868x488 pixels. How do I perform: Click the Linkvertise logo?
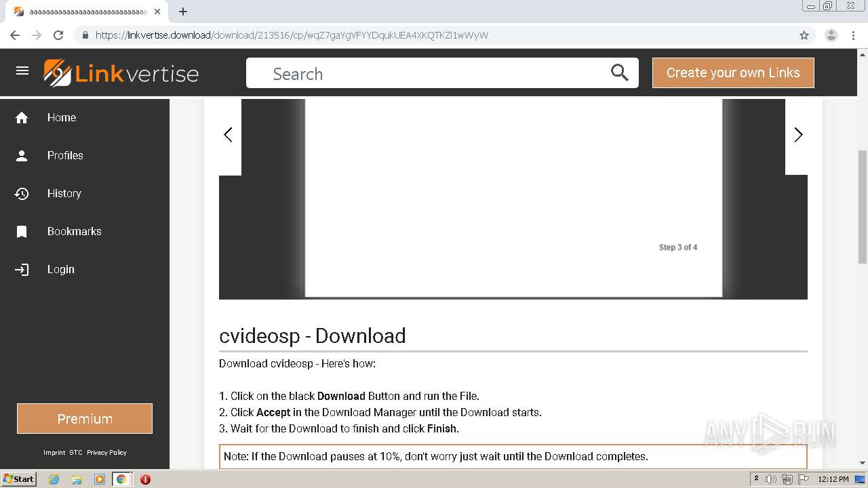(x=121, y=73)
